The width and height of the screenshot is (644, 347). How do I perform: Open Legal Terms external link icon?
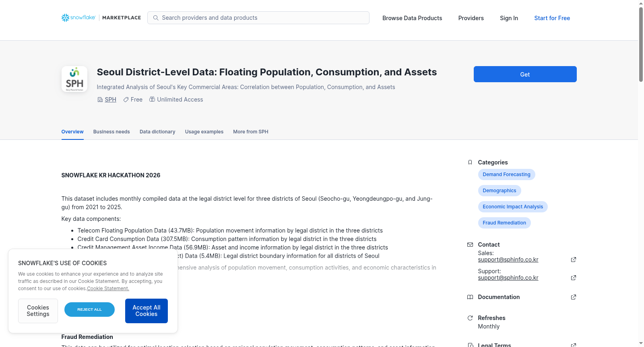[x=574, y=345]
